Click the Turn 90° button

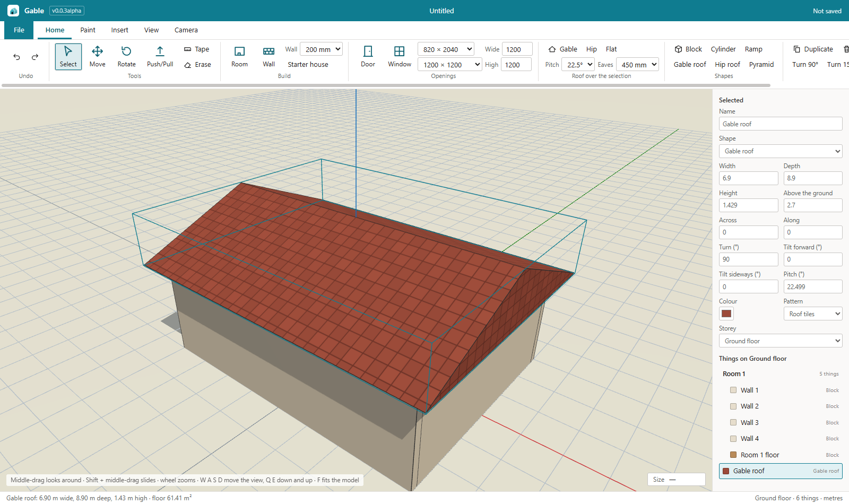point(805,65)
